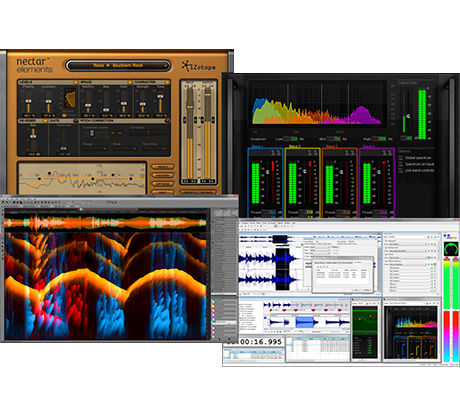Click the circular phase scope meter icon
Image resolution: width=460 pixels, height=416 pixels.
(x=451, y=249)
